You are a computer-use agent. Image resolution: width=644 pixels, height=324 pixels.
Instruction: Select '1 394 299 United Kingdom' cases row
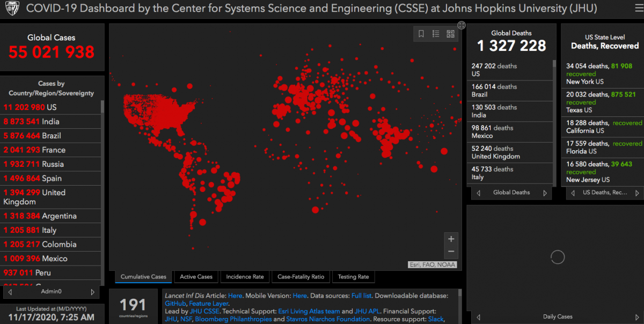pos(50,197)
